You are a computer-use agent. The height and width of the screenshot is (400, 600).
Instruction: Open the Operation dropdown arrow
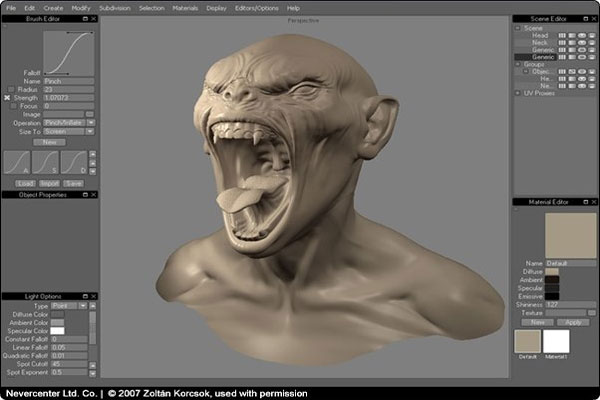pyautogui.click(x=91, y=123)
